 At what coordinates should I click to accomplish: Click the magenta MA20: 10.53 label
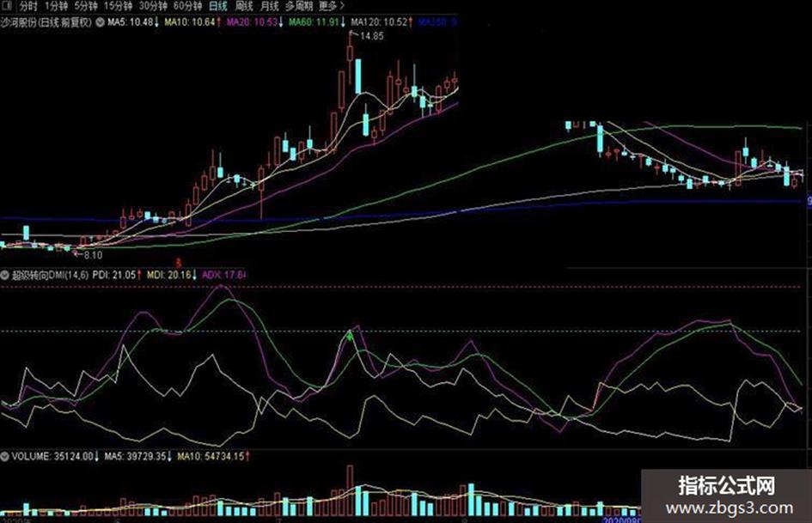click(x=255, y=22)
